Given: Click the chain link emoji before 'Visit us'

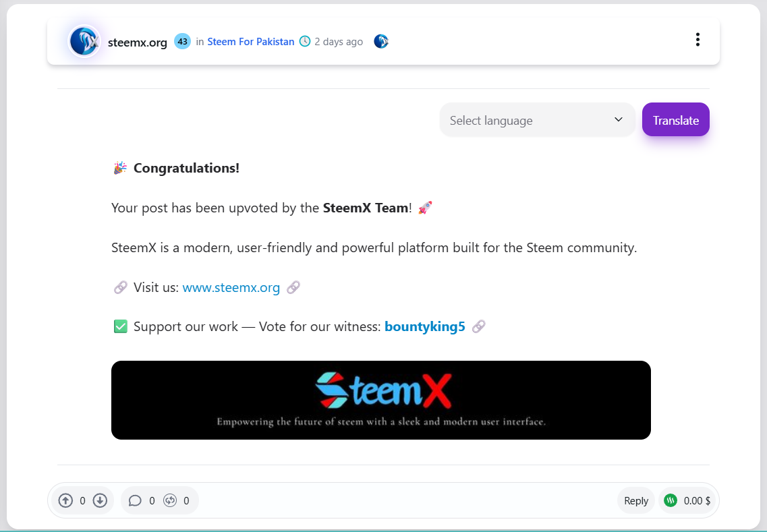Looking at the screenshot, I should [x=120, y=287].
